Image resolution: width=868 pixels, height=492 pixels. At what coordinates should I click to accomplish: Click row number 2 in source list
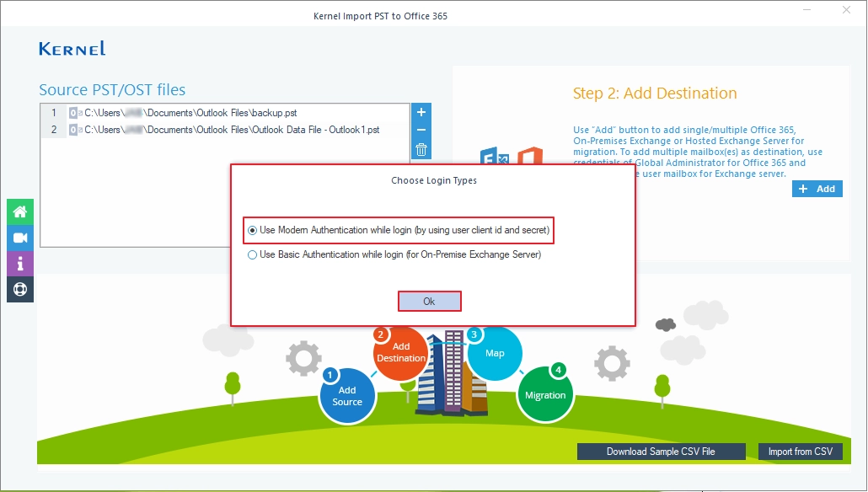point(54,130)
